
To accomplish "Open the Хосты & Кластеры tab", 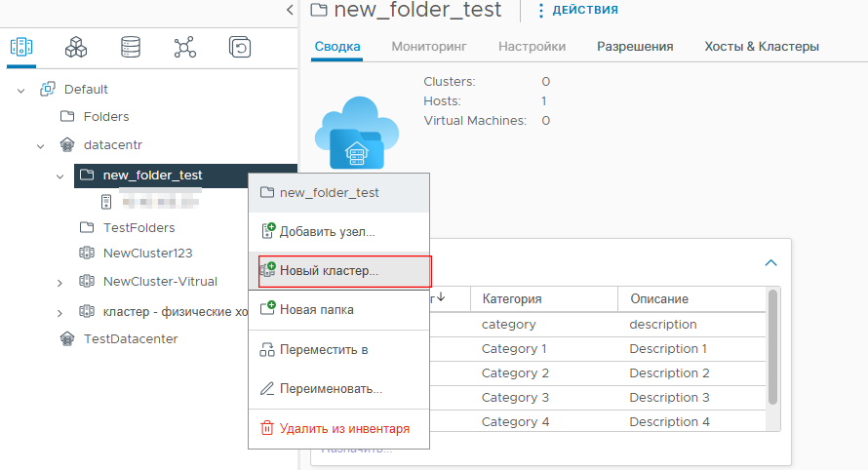I will (x=762, y=47).
